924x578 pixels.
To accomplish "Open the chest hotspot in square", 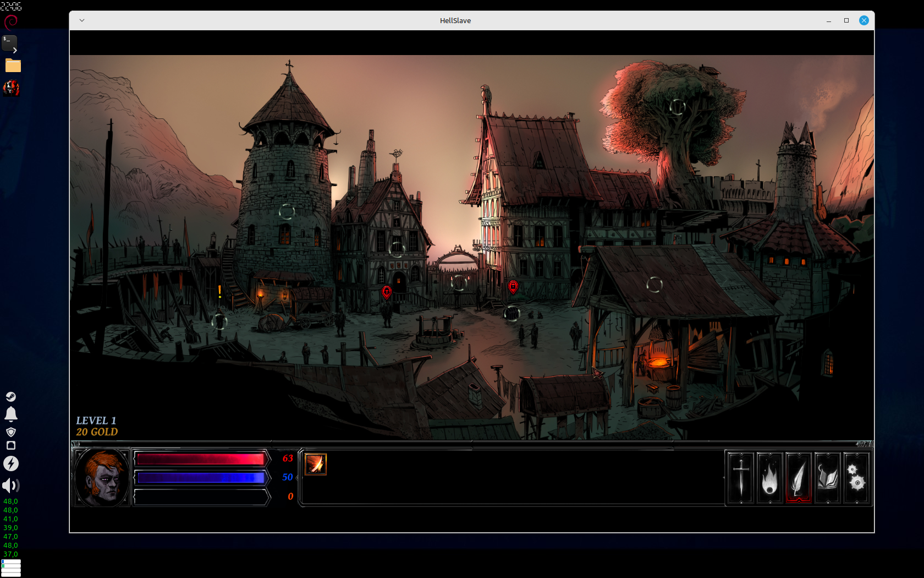I will (512, 313).
